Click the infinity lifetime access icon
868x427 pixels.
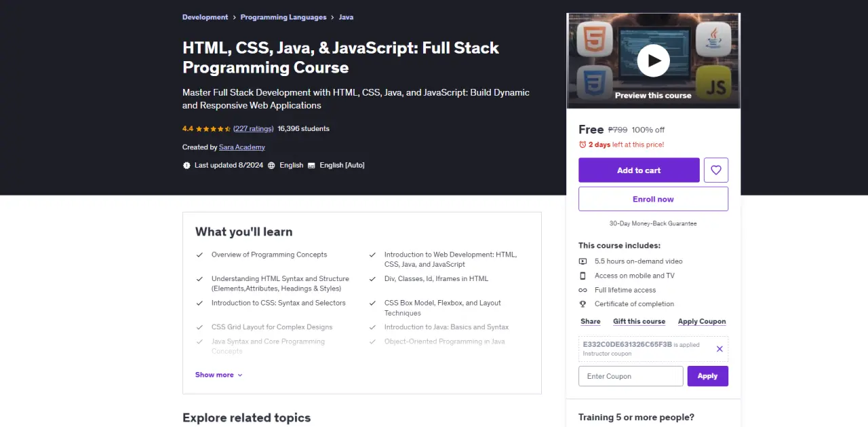coord(583,290)
